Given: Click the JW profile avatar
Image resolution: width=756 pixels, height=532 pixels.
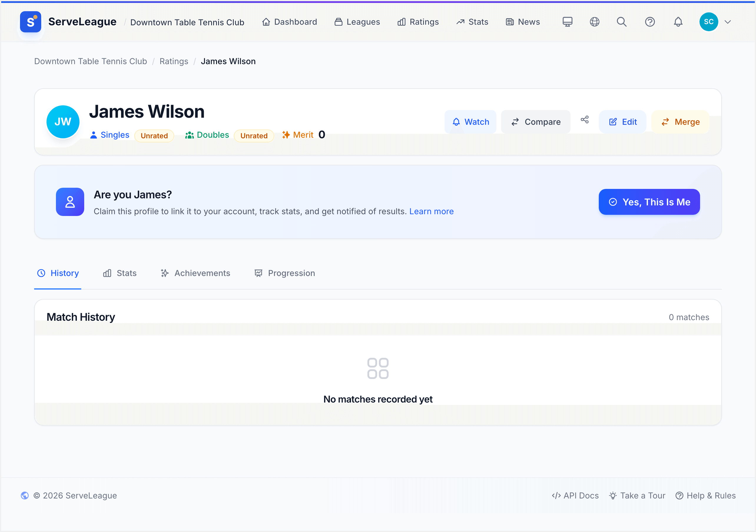Looking at the screenshot, I should [63, 122].
